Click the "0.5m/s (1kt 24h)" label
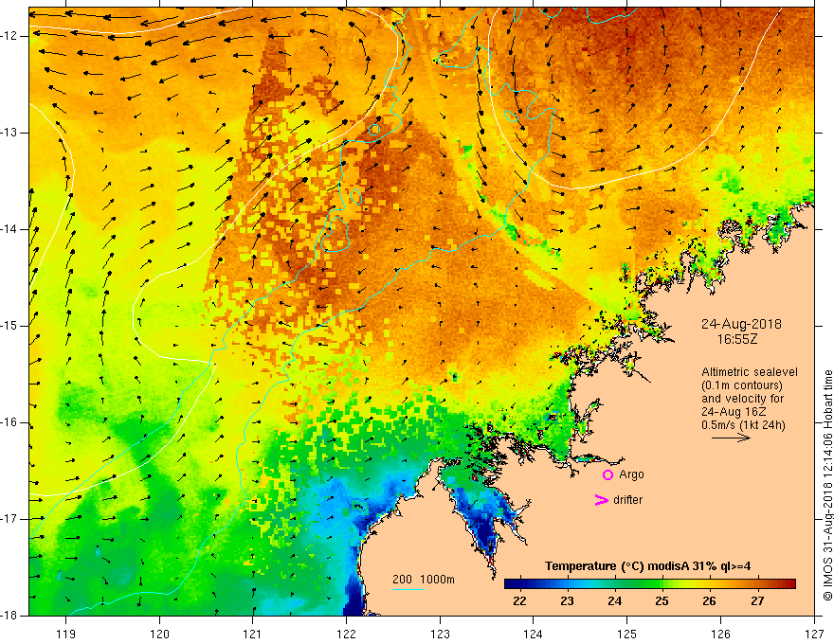 coord(743,425)
